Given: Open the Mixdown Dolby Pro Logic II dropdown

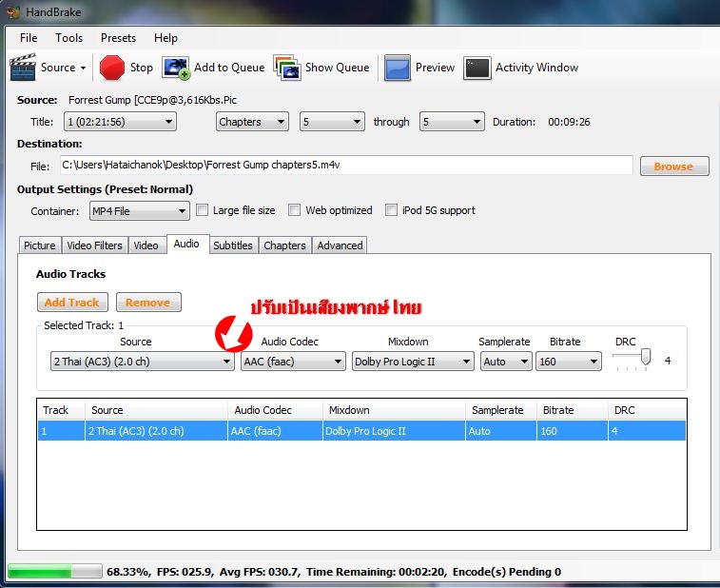Looking at the screenshot, I should point(413,362).
